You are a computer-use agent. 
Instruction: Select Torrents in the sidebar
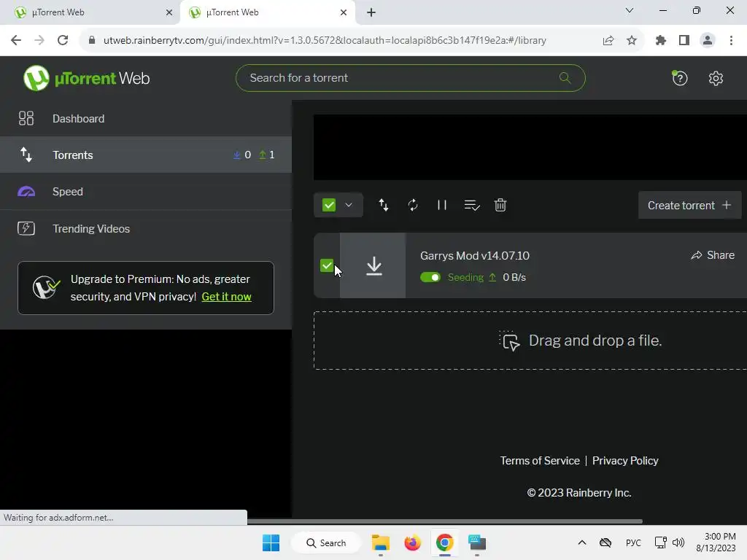(146, 155)
